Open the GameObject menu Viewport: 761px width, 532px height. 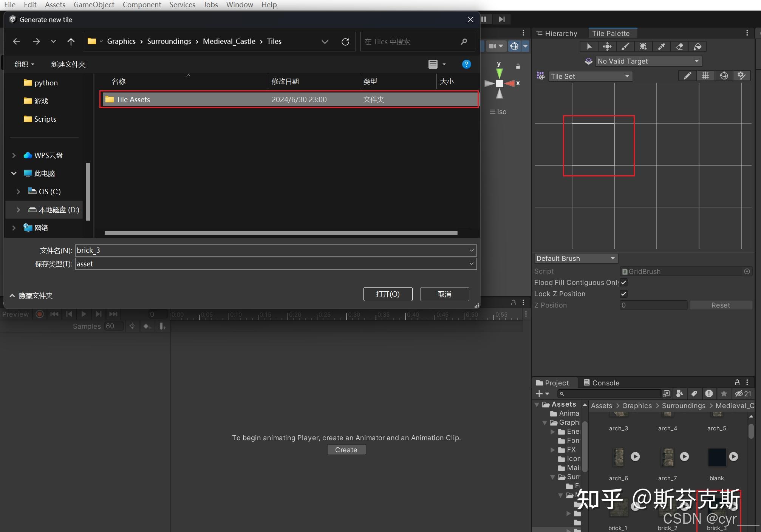coord(94,5)
